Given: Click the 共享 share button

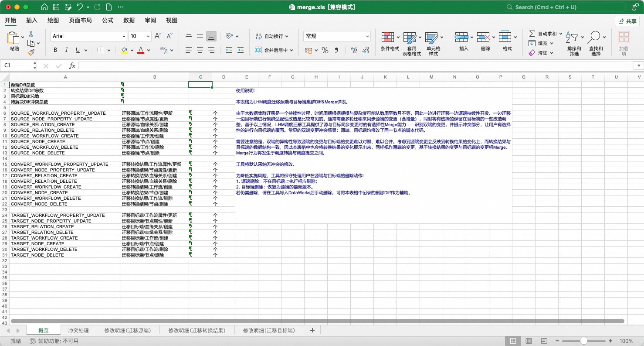Looking at the screenshot, I should [x=627, y=21].
